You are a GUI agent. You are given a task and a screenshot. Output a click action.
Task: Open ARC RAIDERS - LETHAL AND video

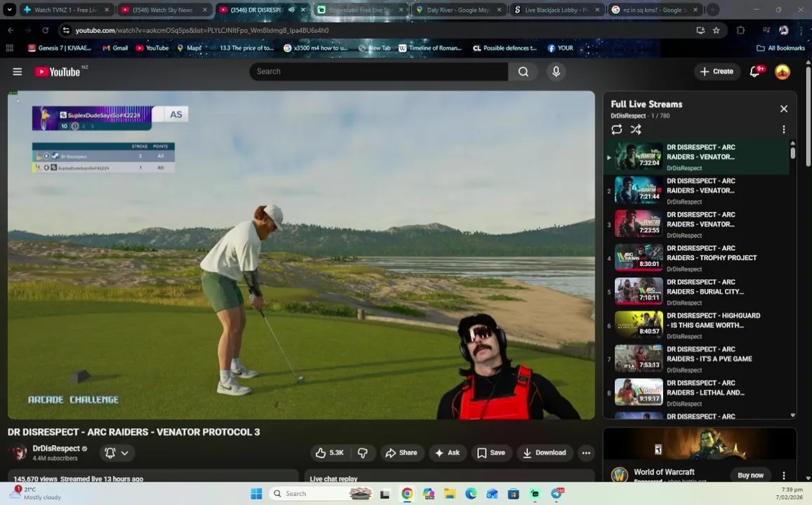(705, 388)
